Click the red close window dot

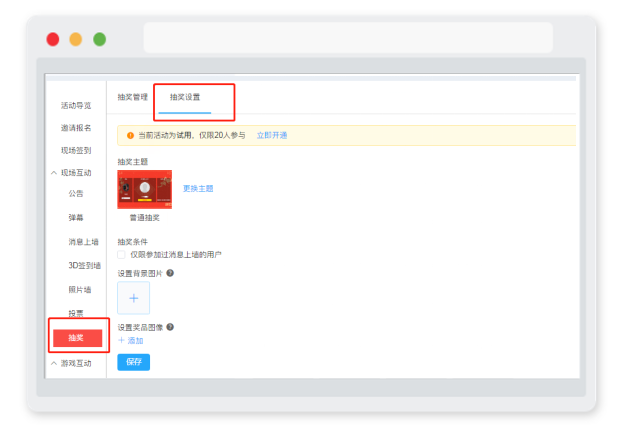pyautogui.click(x=53, y=39)
